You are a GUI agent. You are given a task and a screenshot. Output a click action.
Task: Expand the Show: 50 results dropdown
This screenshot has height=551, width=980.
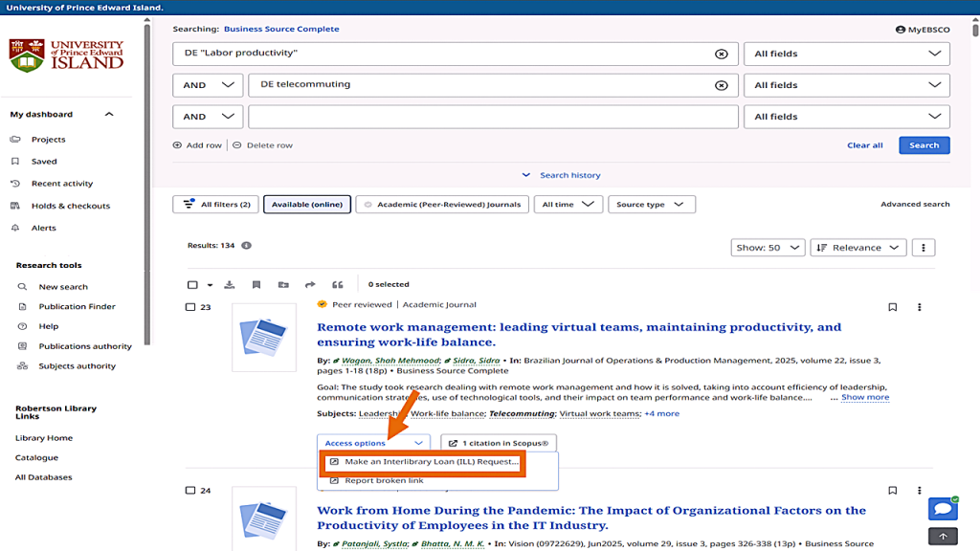point(767,248)
